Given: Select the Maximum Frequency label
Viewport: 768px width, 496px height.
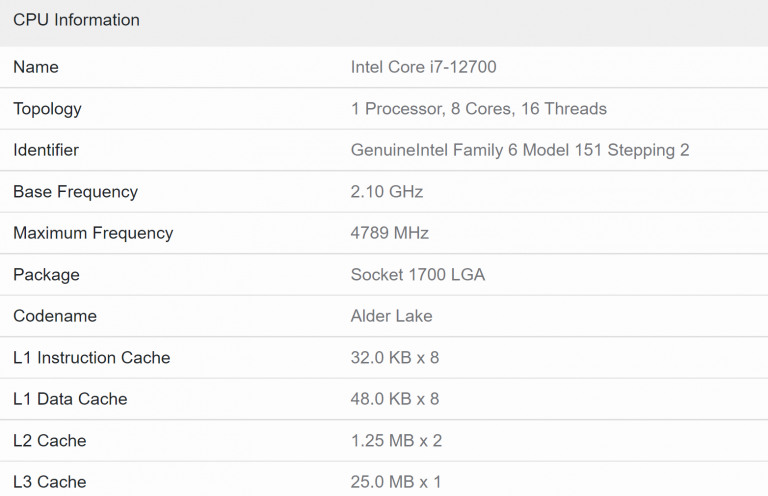Looking at the screenshot, I should pos(93,233).
